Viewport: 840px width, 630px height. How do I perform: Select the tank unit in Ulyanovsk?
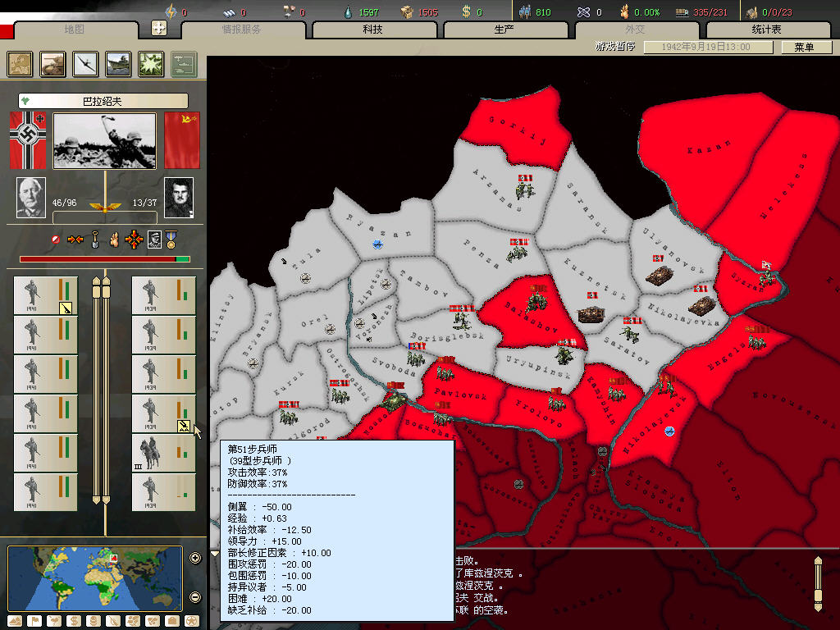[660, 276]
